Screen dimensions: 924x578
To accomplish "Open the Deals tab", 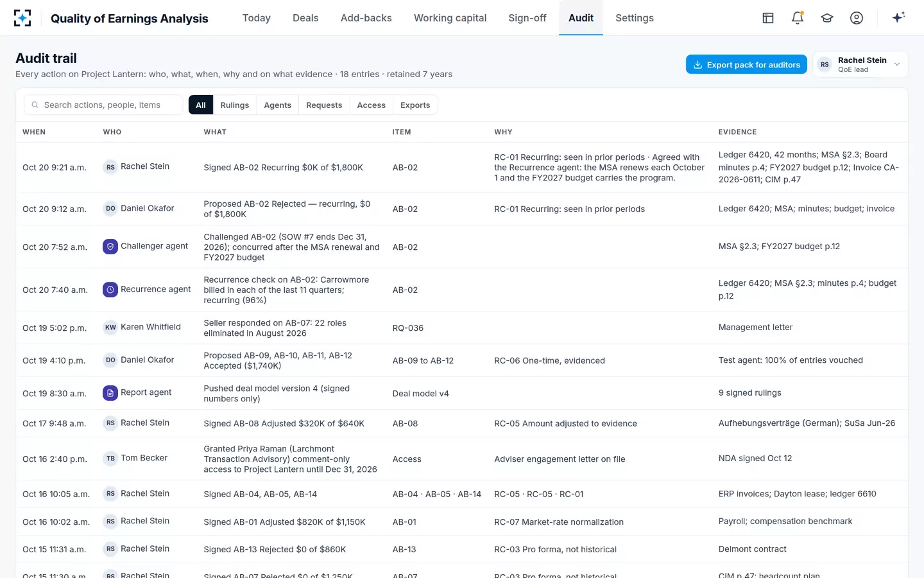I will (x=305, y=18).
